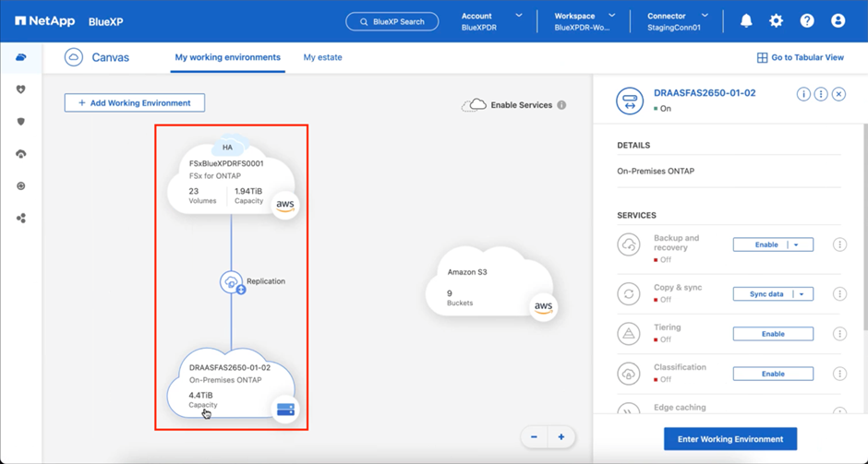The width and height of the screenshot is (868, 464).
Task: Expand the Workspace dropdown
Action: click(x=611, y=16)
